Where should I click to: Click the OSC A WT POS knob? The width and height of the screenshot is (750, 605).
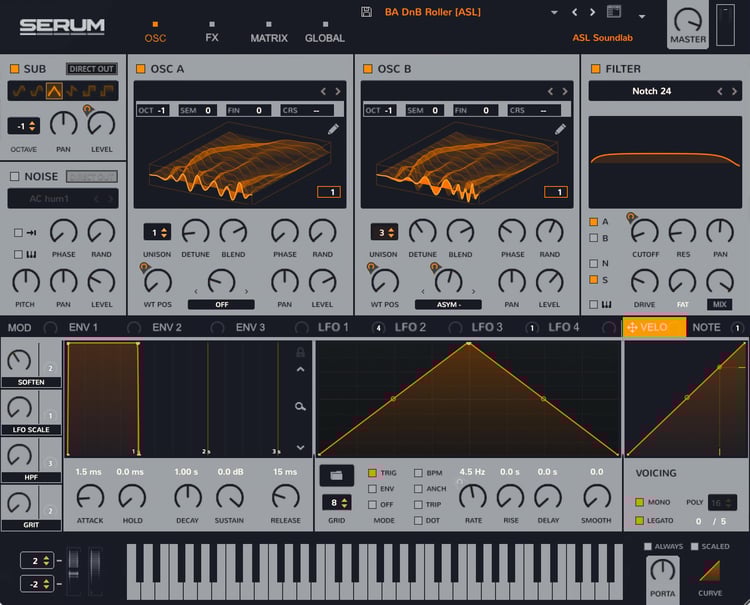[158, 282]
